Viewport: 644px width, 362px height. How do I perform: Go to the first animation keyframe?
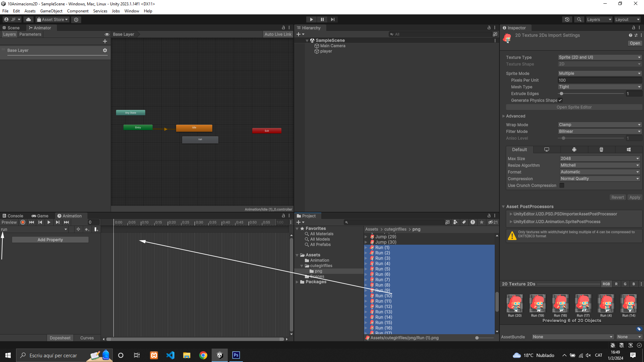coord(32,222)
